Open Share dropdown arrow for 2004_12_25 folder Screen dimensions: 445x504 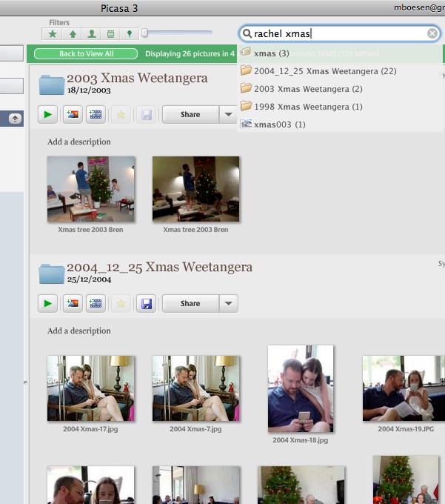[229, 303]
